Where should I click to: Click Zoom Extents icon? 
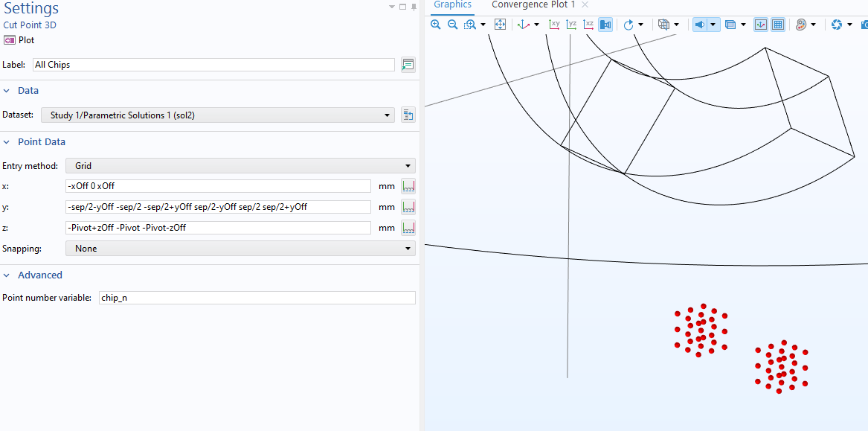[501, 25]
